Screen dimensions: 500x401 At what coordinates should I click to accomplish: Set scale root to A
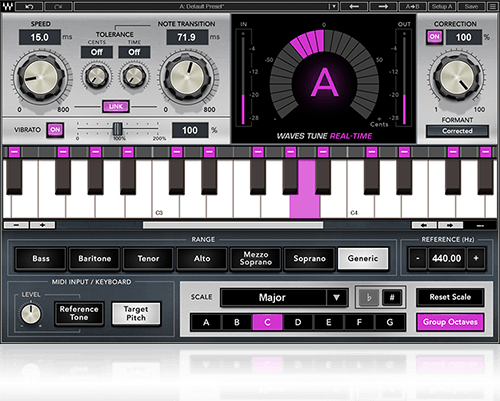(x=206, y=322)
